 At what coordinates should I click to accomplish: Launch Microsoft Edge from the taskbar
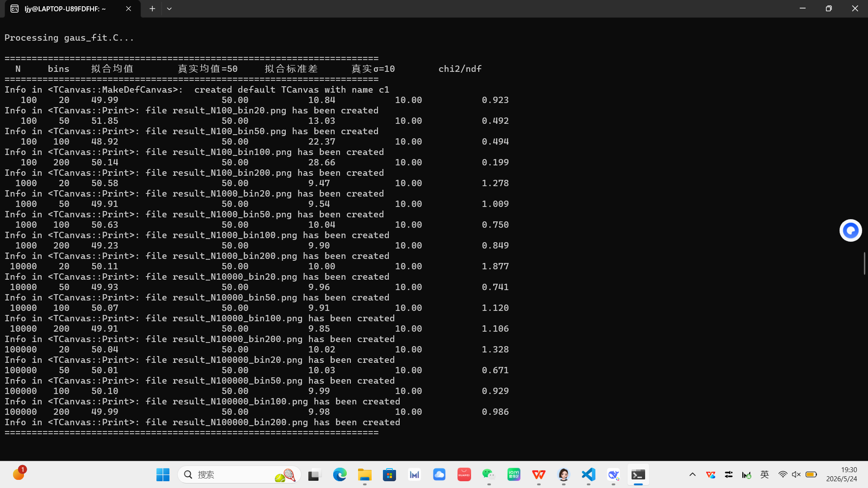[x=340, y=474]
